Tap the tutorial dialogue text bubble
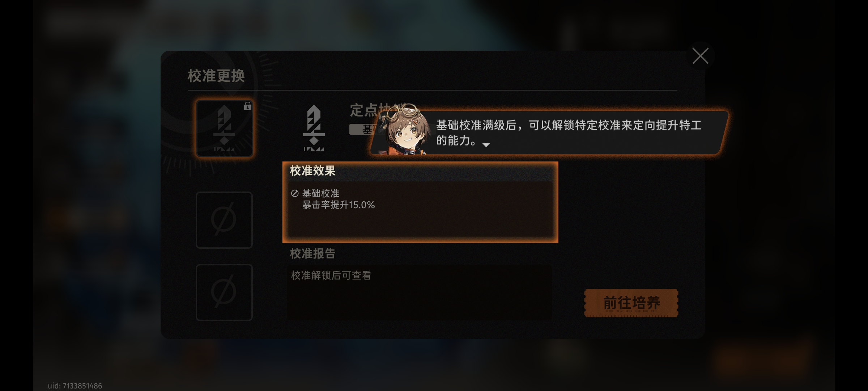 [x=550, y=133]
